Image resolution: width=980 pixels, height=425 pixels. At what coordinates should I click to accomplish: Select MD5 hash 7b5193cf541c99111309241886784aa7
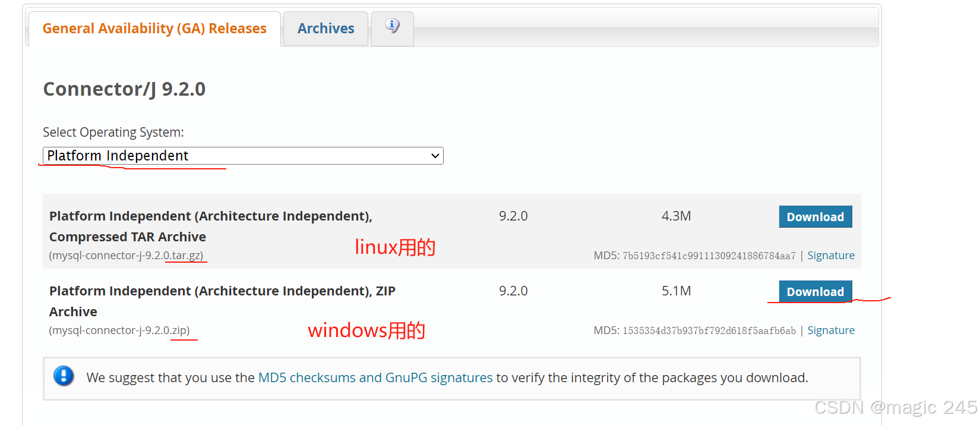tap(709, 256)
